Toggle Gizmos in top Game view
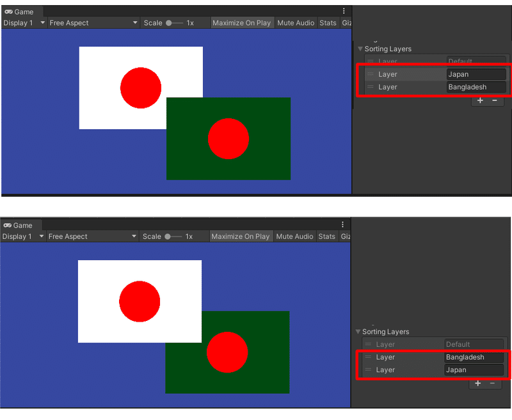Image resolution: width=512 pixels, height=420 pixels. tap(346, 23)
